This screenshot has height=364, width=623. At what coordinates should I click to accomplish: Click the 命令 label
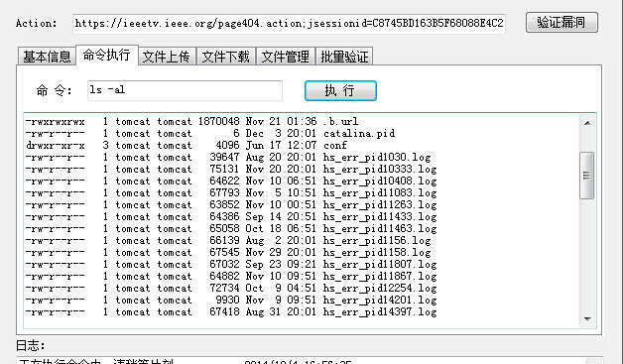click(54, 90)
